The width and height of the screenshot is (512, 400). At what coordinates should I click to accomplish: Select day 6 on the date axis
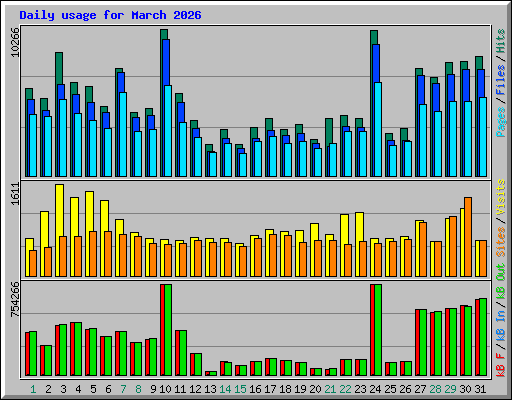tap(108, 389)
